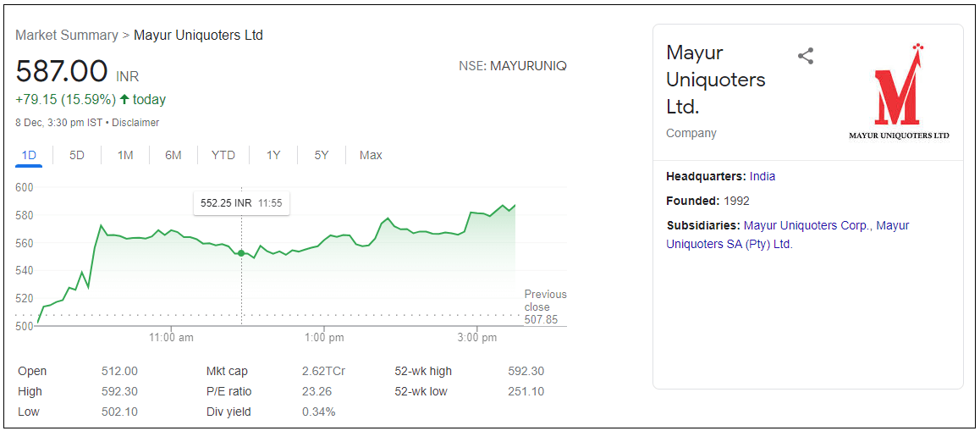Choose the 5Y chart range
The image size is (980, 431).
[x=322, y=155]
